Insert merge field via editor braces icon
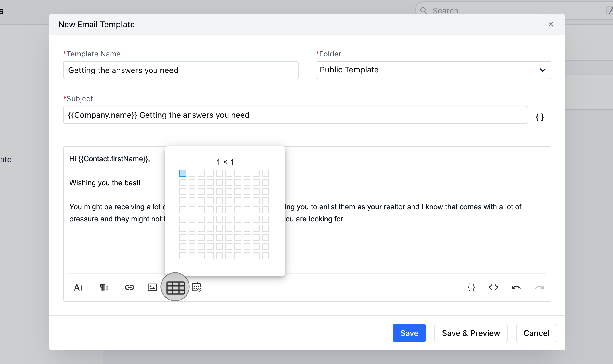The height and width of the screenshot is (364, 613). click(x=471, y=287)
